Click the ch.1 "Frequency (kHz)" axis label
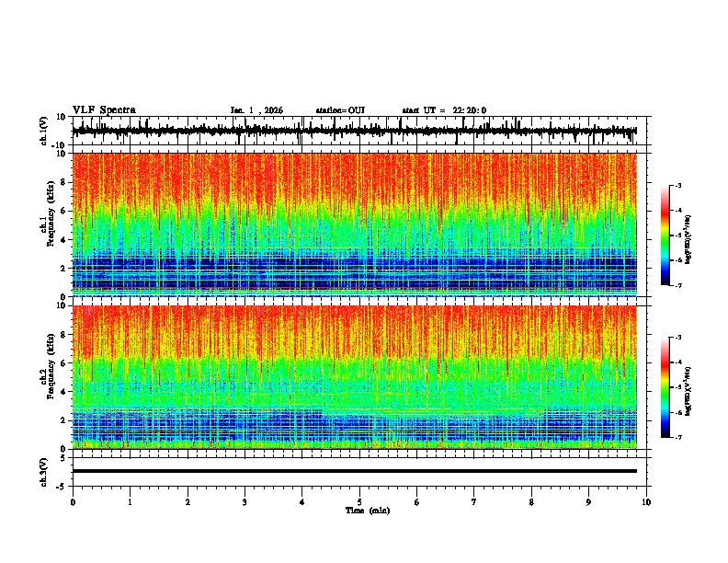 tap(51, 213)
